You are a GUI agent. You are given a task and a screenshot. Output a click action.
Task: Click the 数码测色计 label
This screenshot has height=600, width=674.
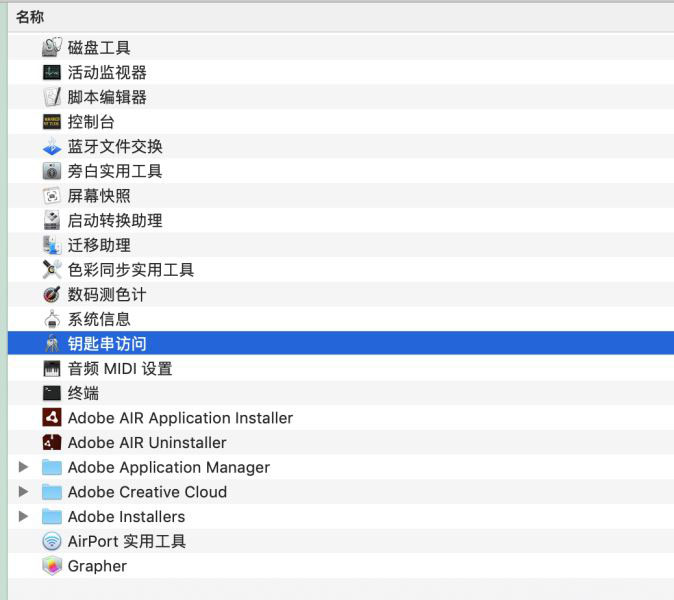pos(107,294)
